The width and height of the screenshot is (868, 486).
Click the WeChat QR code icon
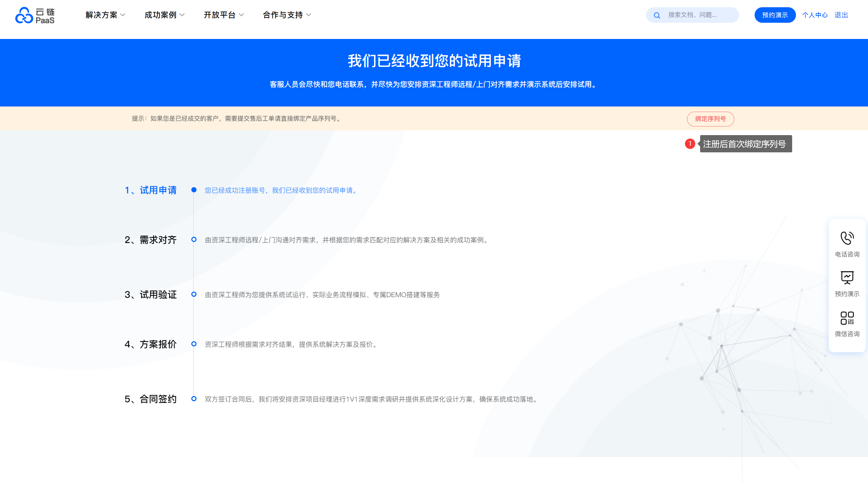click(847, 318)
